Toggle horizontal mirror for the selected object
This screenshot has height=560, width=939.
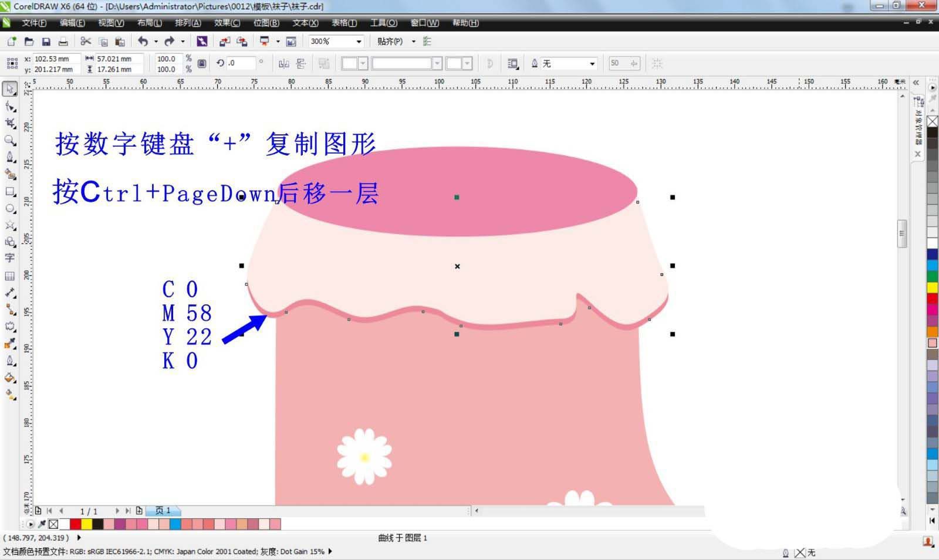[285, 63]
